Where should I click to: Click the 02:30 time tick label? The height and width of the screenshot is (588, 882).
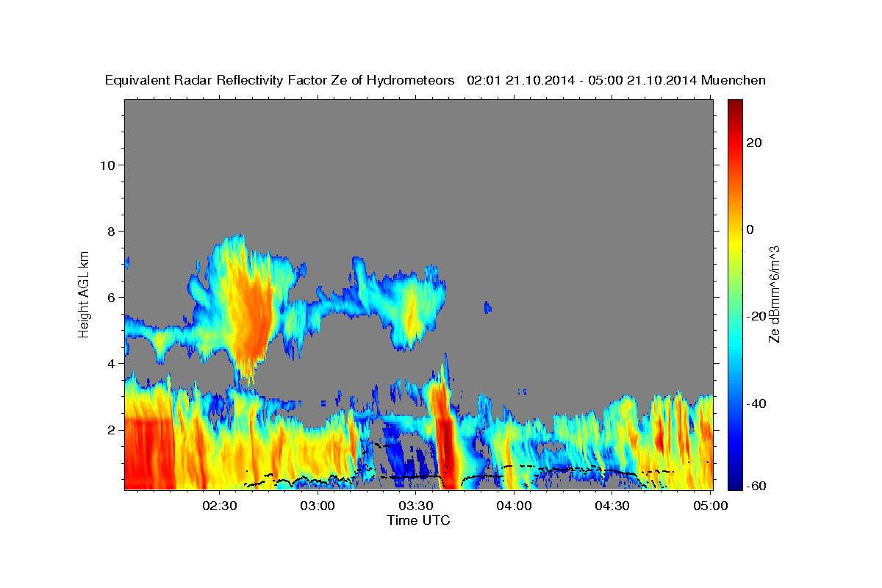[x=220, y=506]
